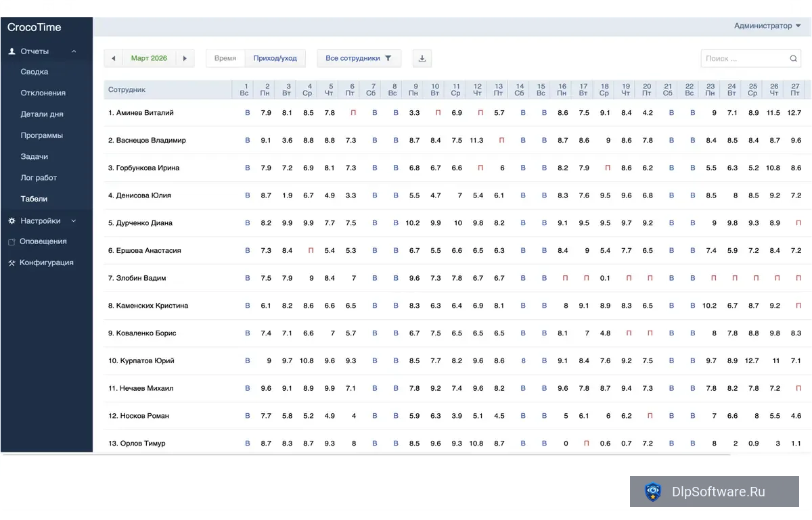Screen dimensions: 812x520
Task: Click the CrocoTime logo
Action: coord(35,27)
